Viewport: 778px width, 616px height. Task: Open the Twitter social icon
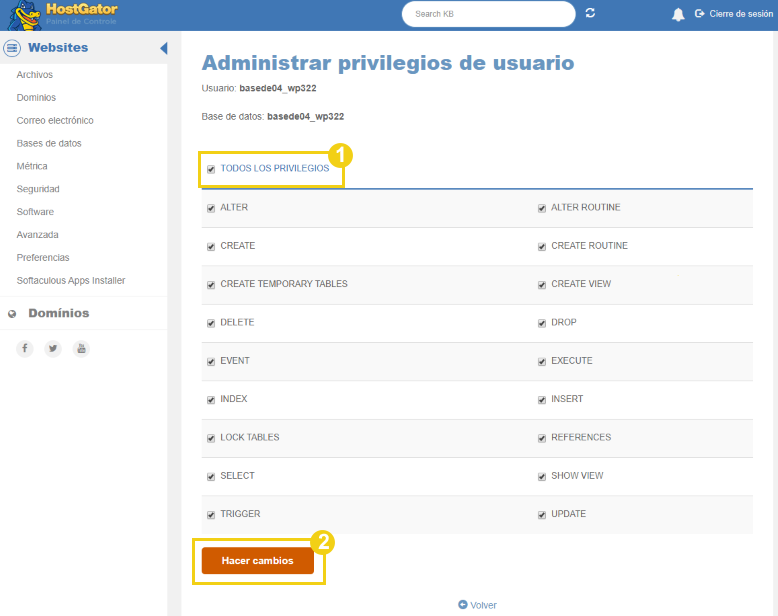(53, 348)
